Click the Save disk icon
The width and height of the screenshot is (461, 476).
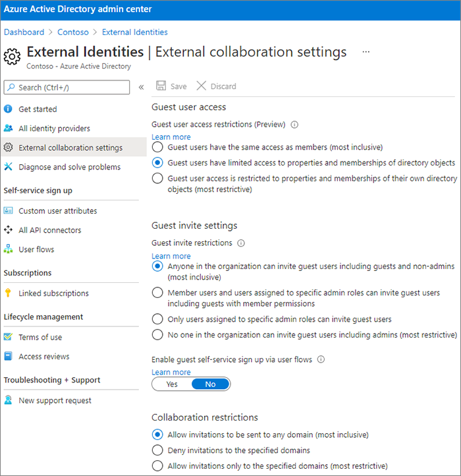click(161, 86)
